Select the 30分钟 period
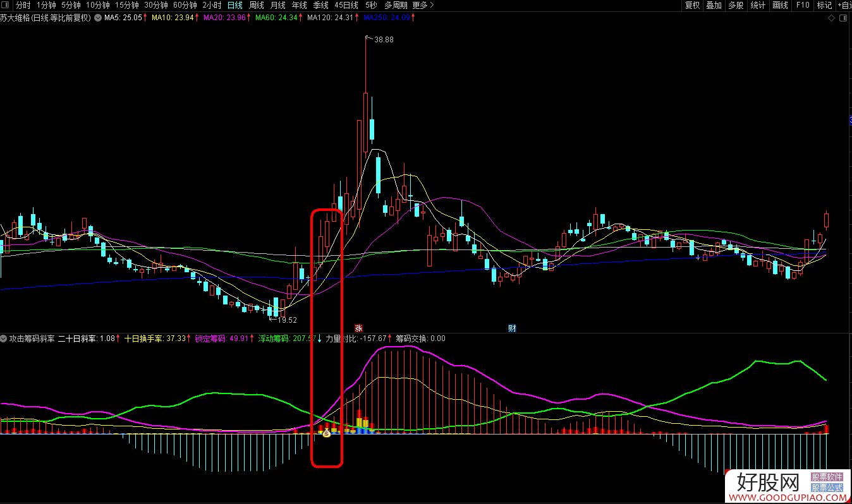This screenshot has height=504, width=852. click(156, 5)
